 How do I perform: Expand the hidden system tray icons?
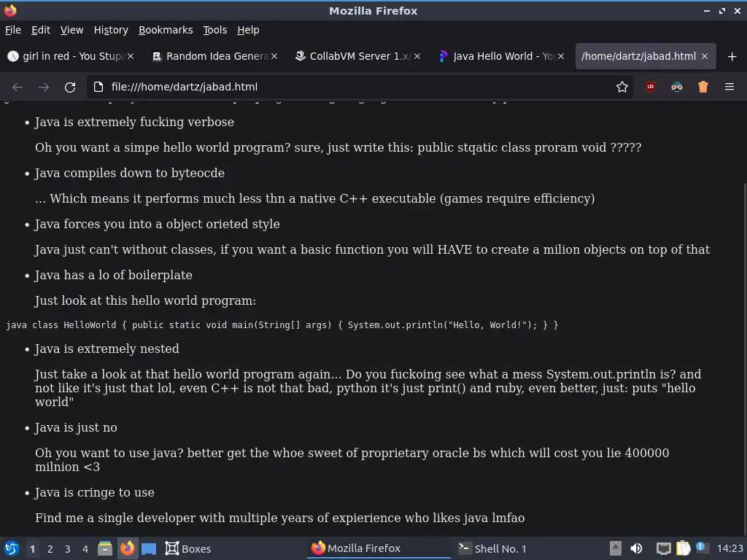[616, 548]
